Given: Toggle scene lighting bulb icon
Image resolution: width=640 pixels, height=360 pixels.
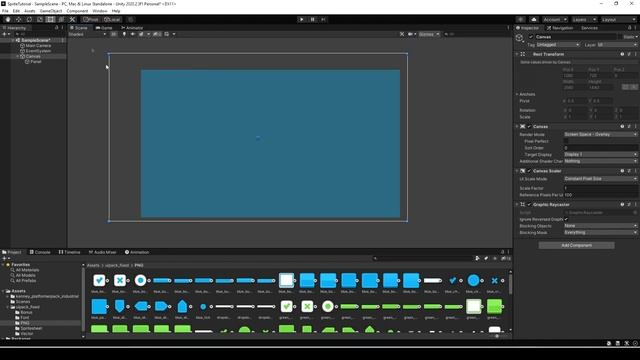Looking at the screenshot, I should click(124, 34).
